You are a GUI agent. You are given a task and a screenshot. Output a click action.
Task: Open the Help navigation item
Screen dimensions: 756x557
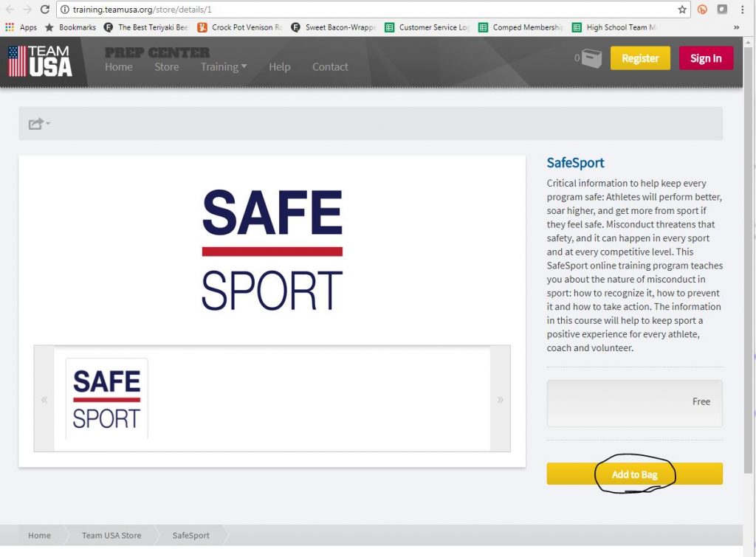pyautogui.click(x=279, y=66)
